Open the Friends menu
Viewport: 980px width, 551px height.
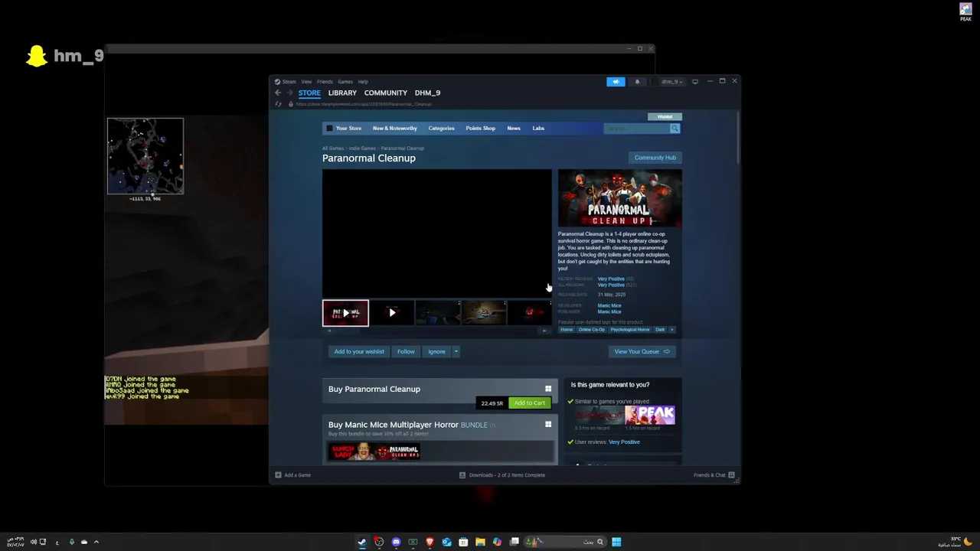(325, 81)
